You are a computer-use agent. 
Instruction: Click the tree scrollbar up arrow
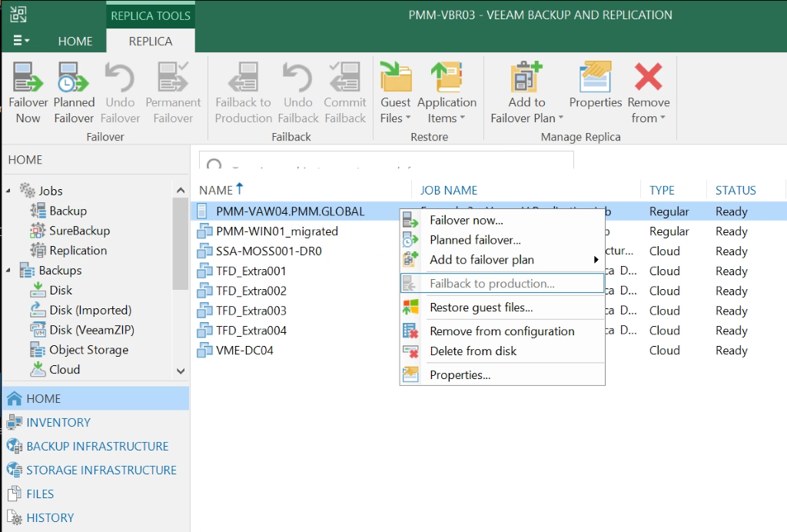[181, 190]
